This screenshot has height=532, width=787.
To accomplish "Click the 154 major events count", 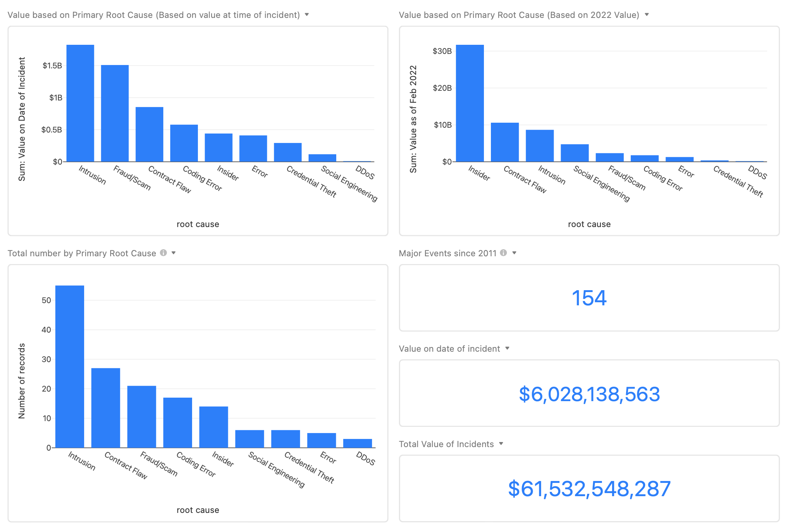I will [x=589, y=298].
